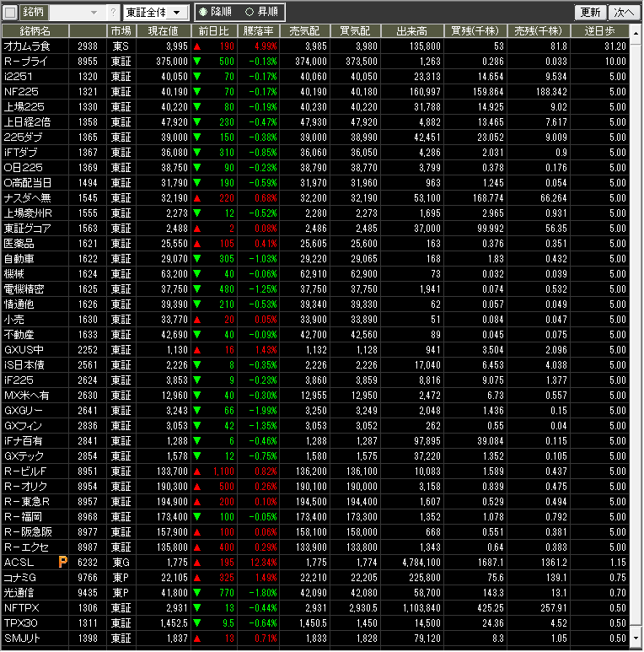Sort by 逆日歩 column header
This screenshot has height=652, width=644.
(x=600, y=31)
